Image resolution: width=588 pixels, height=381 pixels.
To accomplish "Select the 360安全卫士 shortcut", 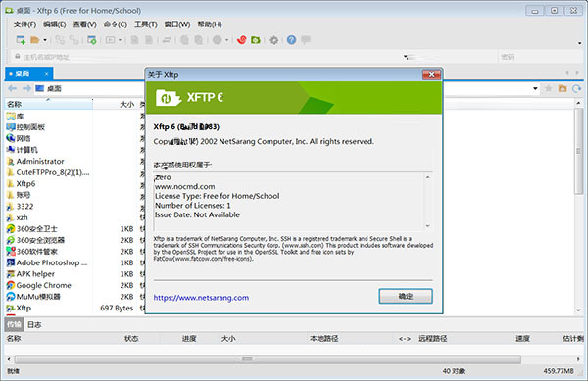I will pyautogui.click(x=32, y=228).
